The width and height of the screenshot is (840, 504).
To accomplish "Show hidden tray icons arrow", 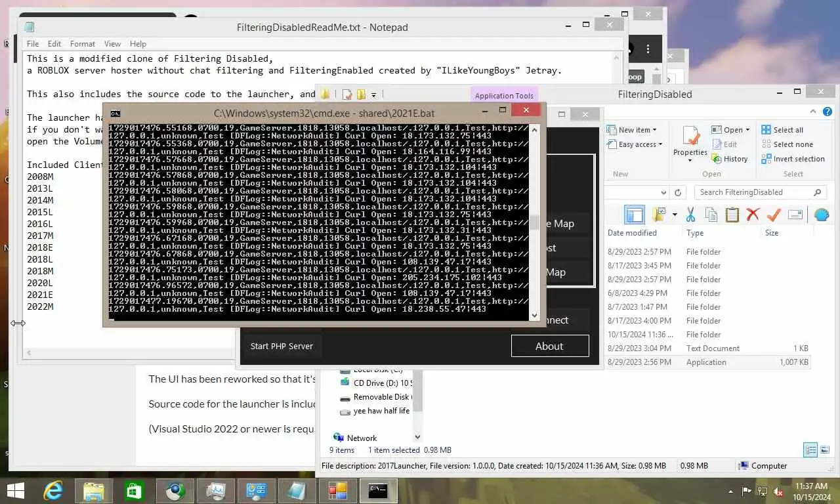I will 731,491.
